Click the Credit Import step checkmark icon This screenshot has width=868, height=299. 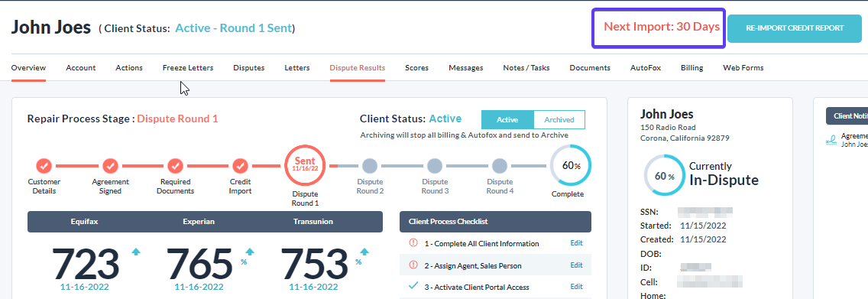240,165
